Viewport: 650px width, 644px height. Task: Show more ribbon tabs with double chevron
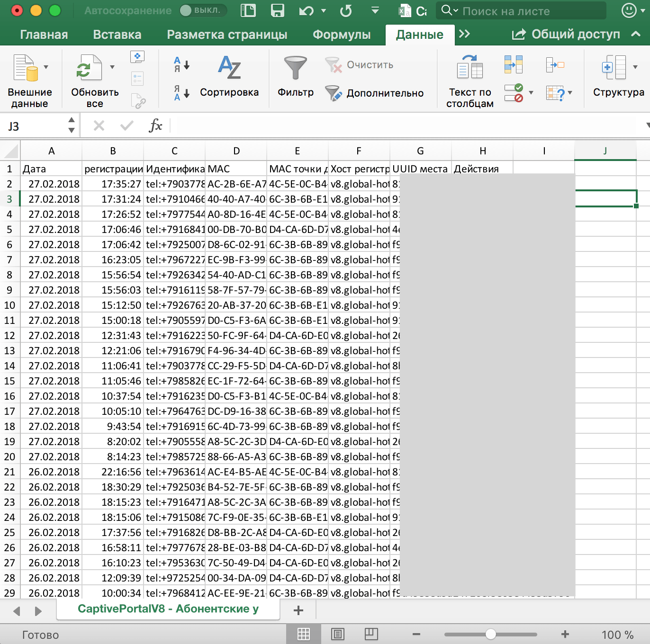(464, 34)
